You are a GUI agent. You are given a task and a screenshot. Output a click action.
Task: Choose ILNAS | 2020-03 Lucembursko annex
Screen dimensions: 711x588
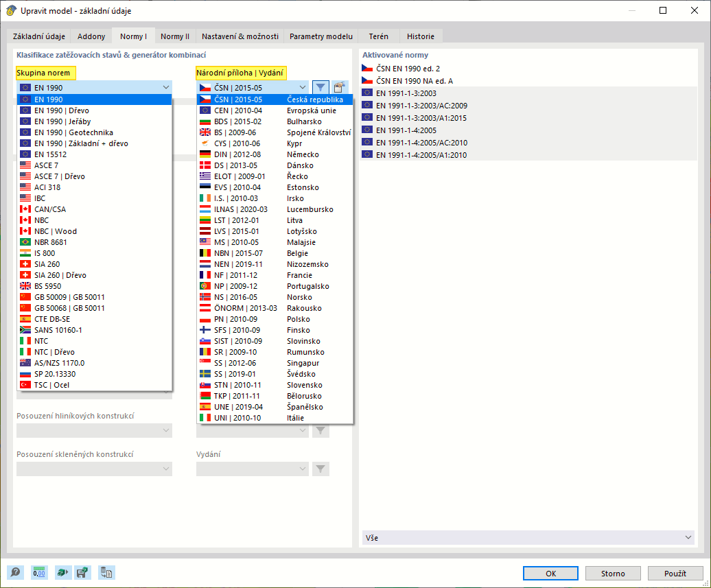(x=275, y=209)
